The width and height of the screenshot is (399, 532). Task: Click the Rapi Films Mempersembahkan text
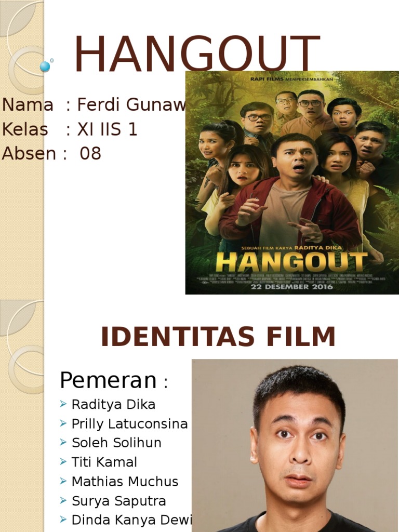[x=292, y=79]
